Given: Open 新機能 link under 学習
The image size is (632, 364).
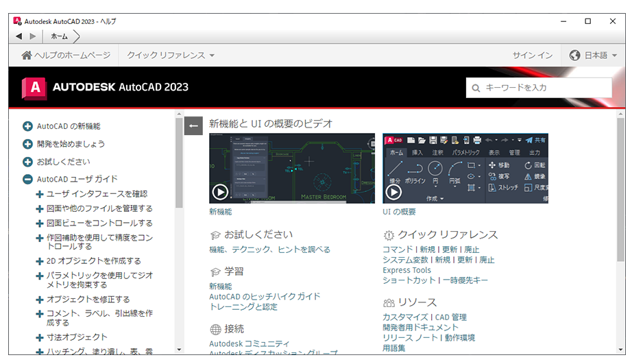Looking at the screenshot, I should 221,287.
